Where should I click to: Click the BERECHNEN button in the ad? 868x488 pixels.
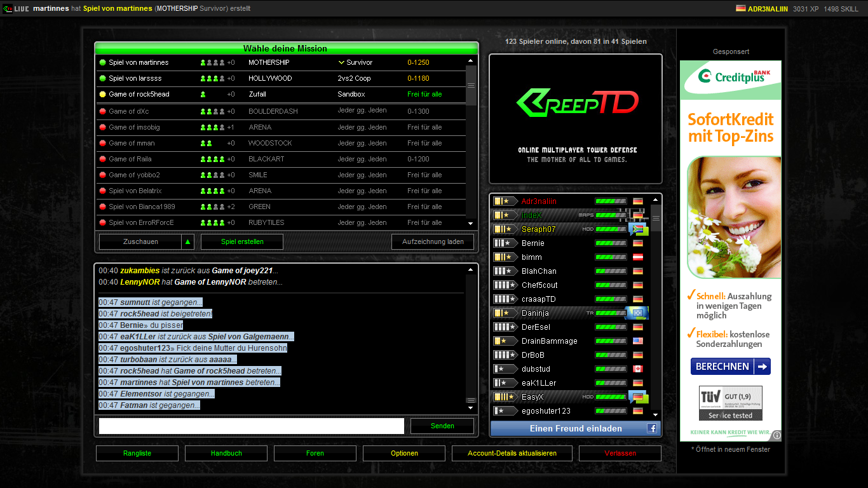point(731,367)
